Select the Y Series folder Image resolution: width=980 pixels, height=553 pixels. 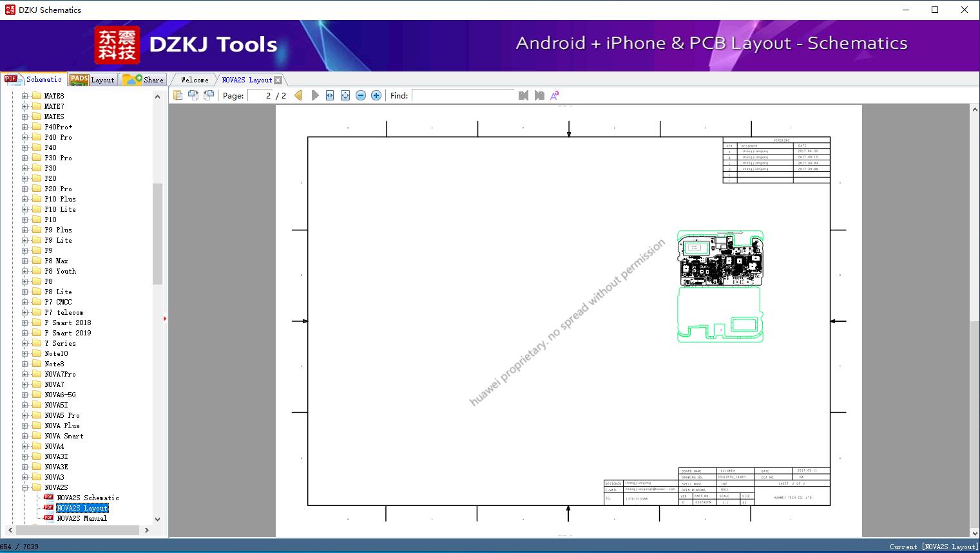(60, 343)
